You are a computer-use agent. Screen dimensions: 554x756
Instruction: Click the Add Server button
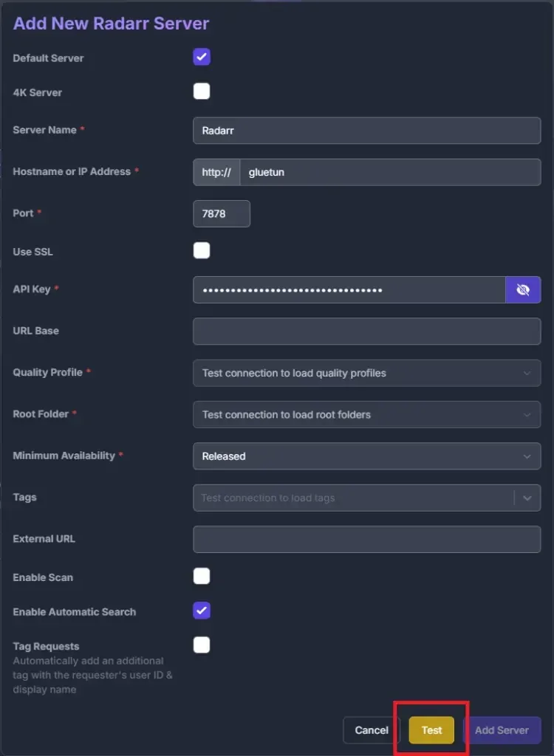click(502, 730)
